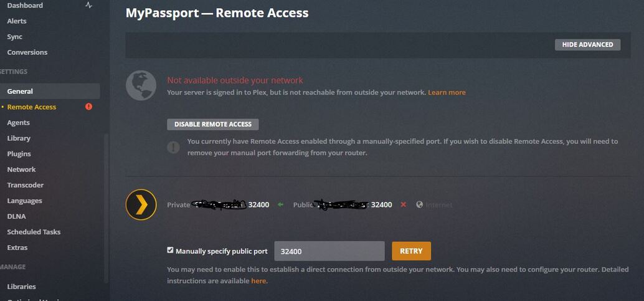Viewport: 644px width, 301px height.
Task: Click the Dashboard activity pulse icon
Action: (x=88, y=5)
